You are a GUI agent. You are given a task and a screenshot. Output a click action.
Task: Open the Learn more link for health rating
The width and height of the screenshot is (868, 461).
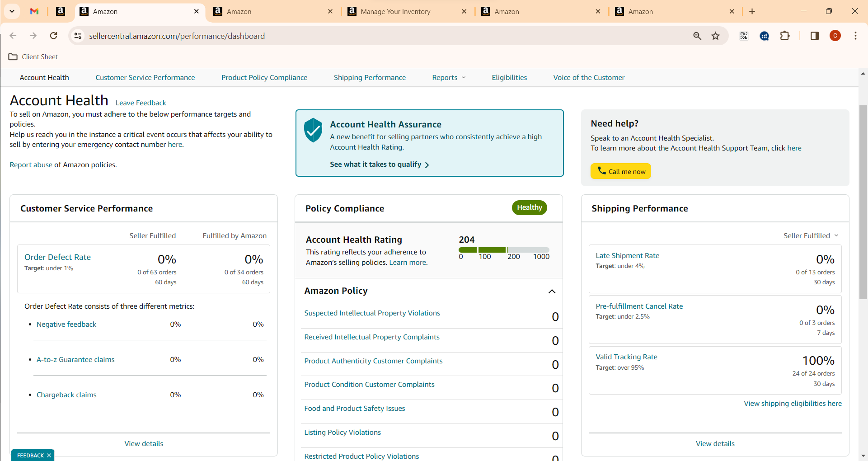[408, 263]
